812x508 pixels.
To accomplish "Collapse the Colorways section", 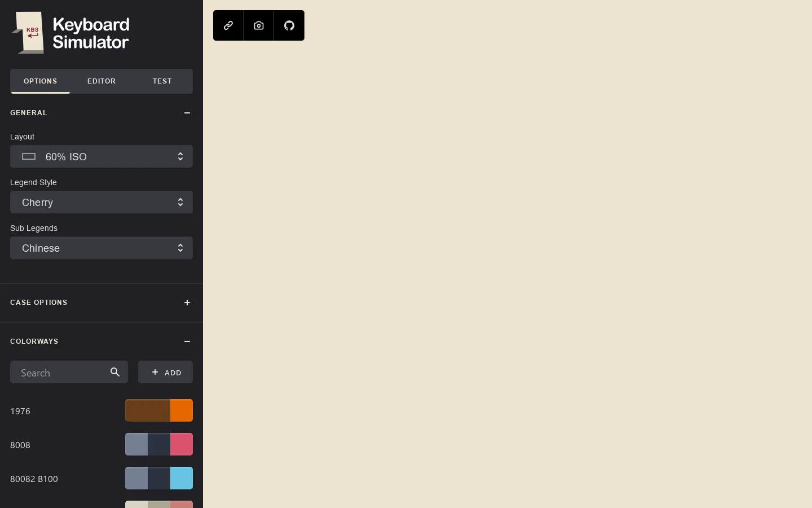I will pos(187,341).
